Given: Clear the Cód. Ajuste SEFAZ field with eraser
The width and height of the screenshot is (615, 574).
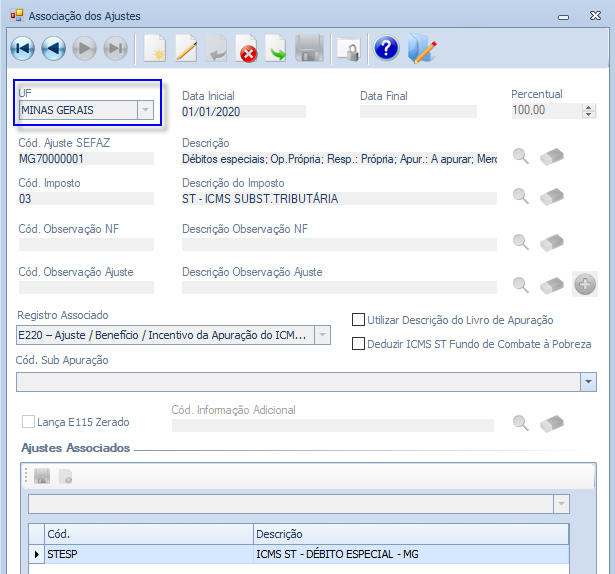Looking at the screenshot, I should tap(552, 157).
